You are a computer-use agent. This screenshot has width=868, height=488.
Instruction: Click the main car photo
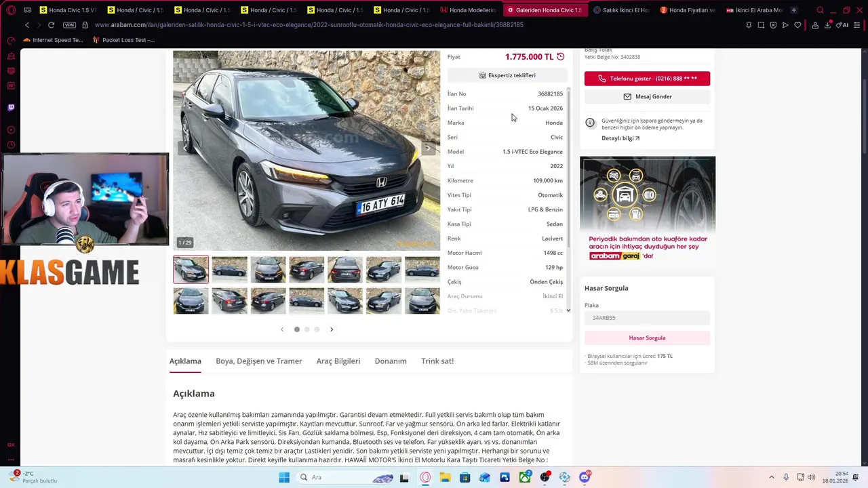click(307, 150)
